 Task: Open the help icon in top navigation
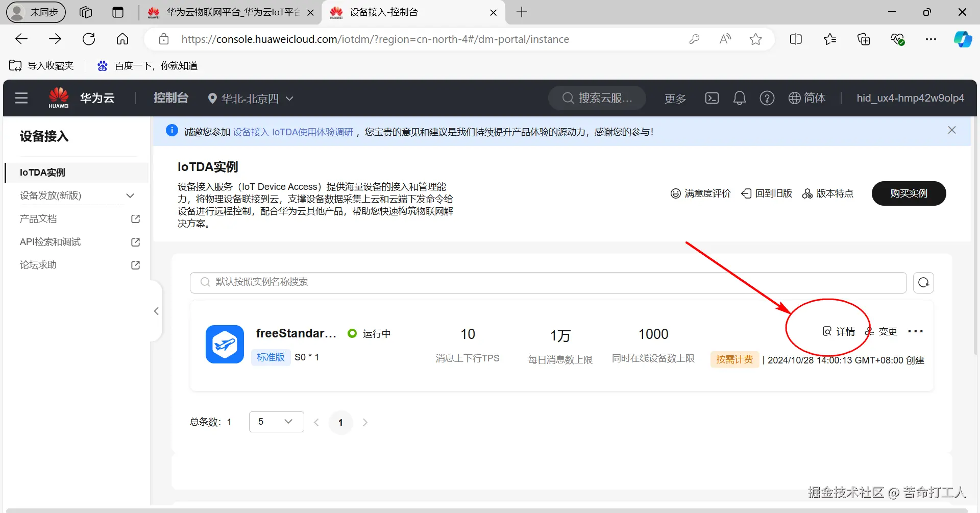pyautogui.click(x=767, y=98)
